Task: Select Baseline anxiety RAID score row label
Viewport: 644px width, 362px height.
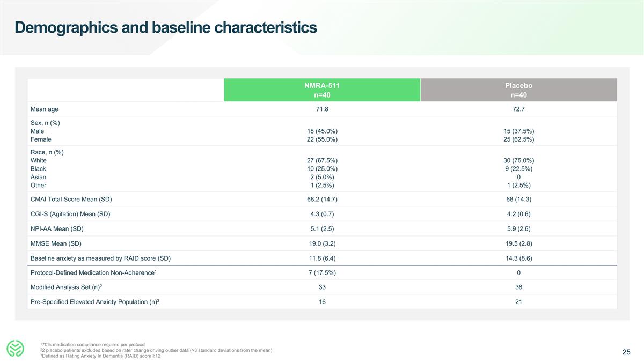Action: point(100,258)
